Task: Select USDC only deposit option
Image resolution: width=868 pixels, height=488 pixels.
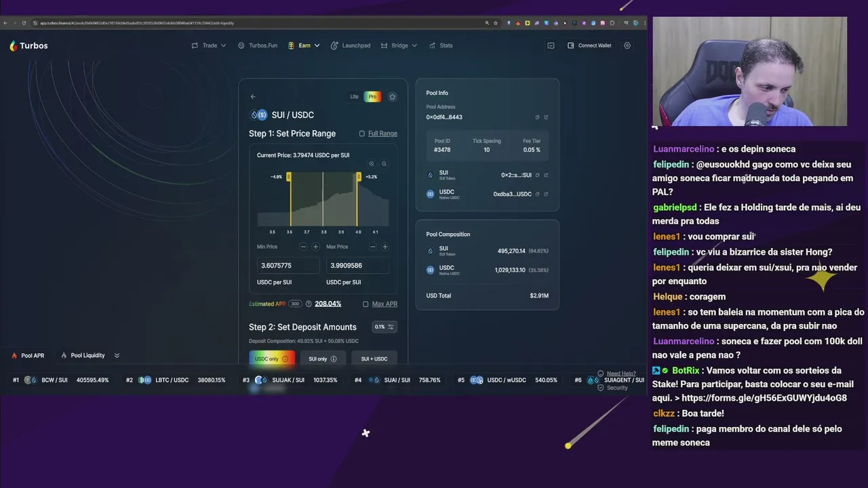Action: pyautogui.click(x=271, y=359)
